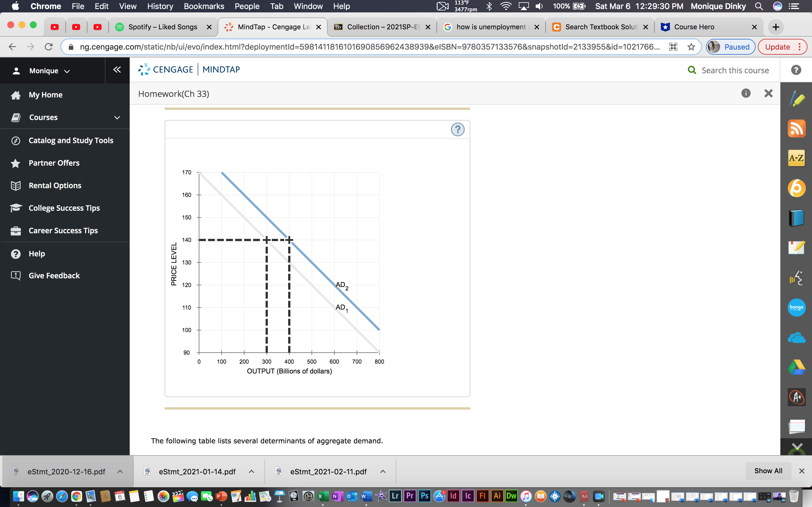Expand the Monique user dropdown
Viewport: 812px width, 507px height.
click(49, 71)
